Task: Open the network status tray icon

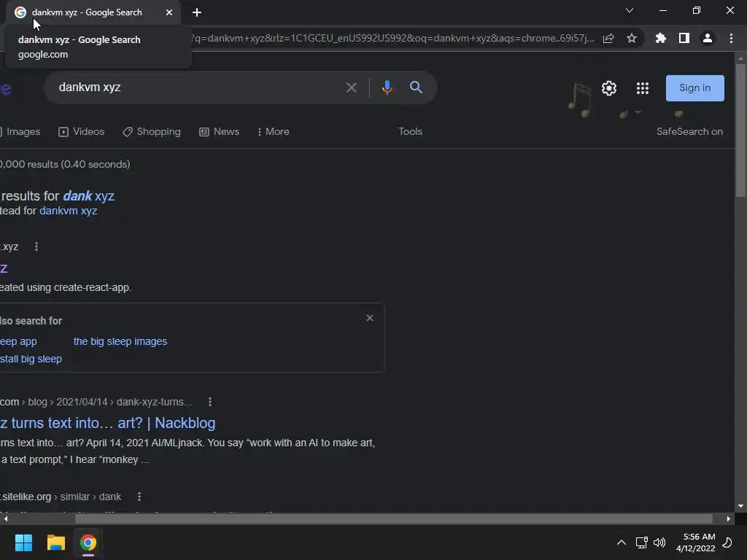Action: click(x=641, y=542)
